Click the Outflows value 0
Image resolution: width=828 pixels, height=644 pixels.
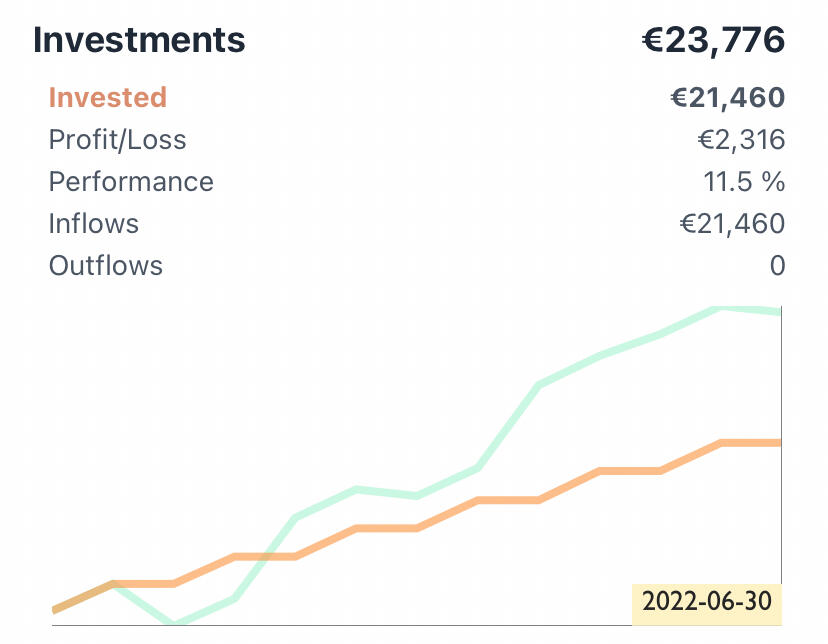tap(777, 266)
